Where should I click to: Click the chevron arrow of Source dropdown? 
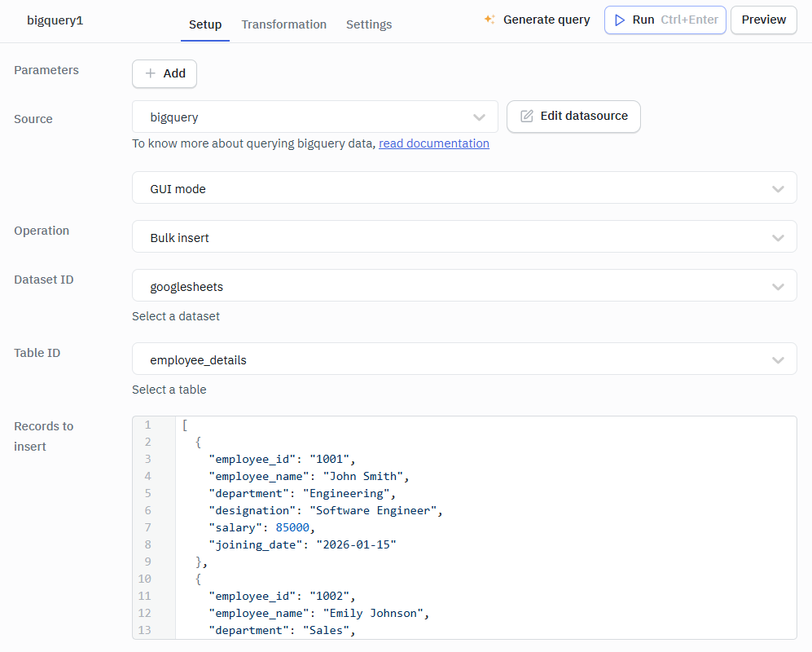point(479,117)
